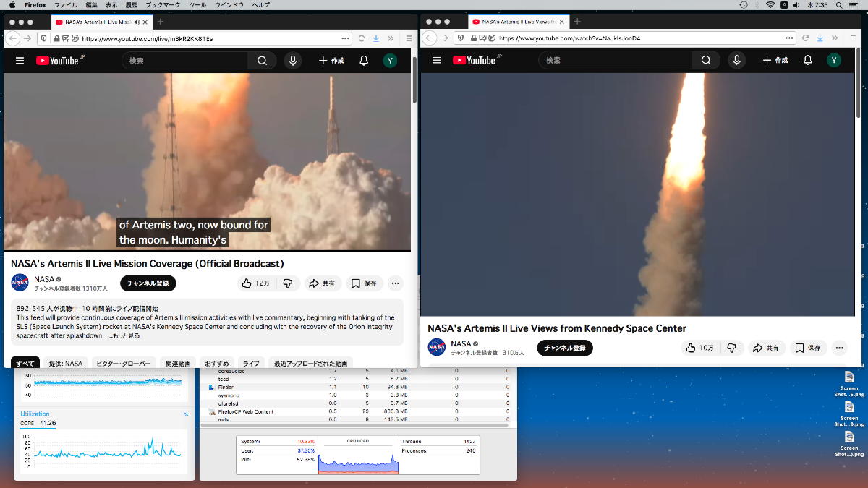Open Wi-Fi status in menu bar
Viewport: 868px width, 488px height.
(x=770, y=5)
